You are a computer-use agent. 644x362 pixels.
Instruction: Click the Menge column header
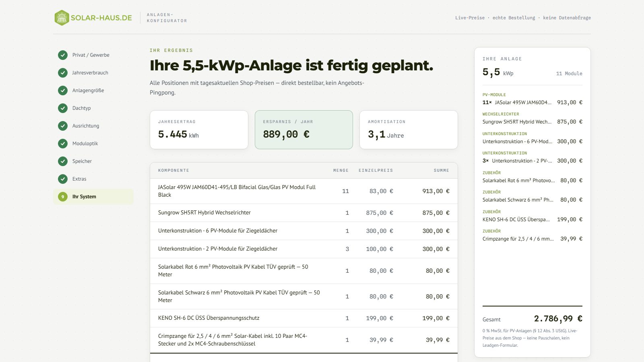(341, 171)
